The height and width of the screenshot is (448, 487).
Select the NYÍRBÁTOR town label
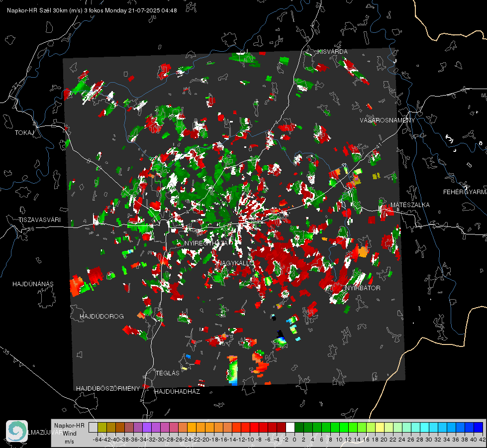tap(363, 288)
